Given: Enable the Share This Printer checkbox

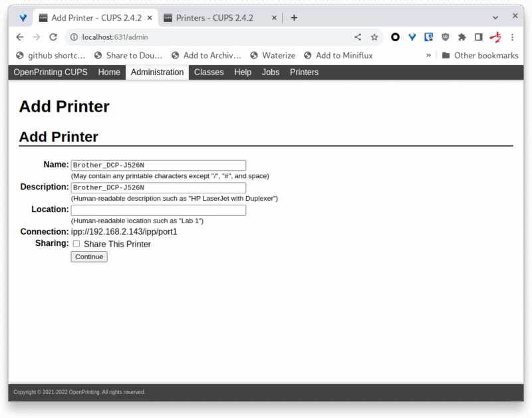Looking at the screenshot, I should tap(76, 244).
